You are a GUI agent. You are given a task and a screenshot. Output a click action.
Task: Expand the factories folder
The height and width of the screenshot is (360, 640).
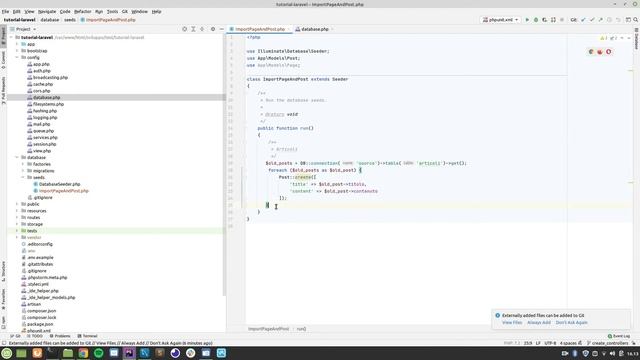[x=23, y=164]
